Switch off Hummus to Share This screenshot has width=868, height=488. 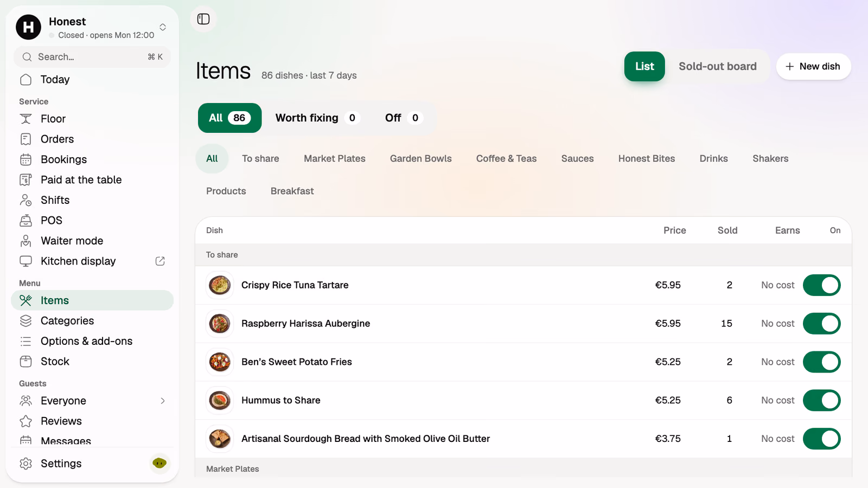(821, 401)
